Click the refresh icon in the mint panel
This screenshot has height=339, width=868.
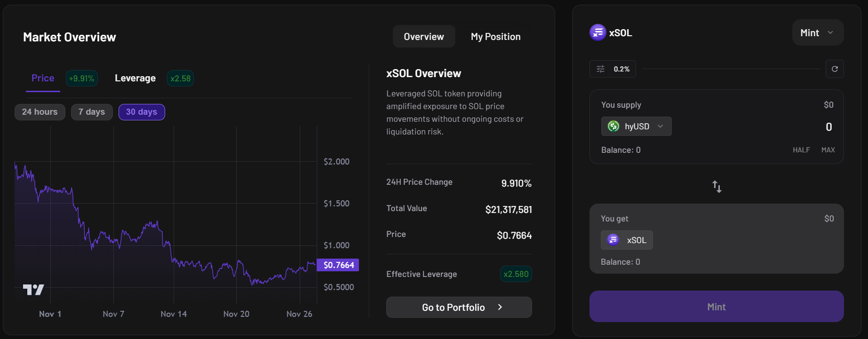click(x=834, y=69)
